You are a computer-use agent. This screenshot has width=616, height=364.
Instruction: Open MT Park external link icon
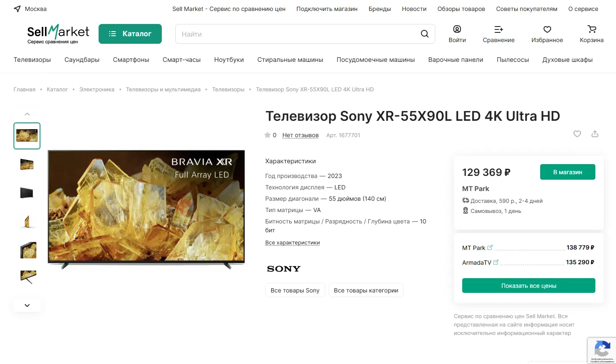tap(490, 247)
